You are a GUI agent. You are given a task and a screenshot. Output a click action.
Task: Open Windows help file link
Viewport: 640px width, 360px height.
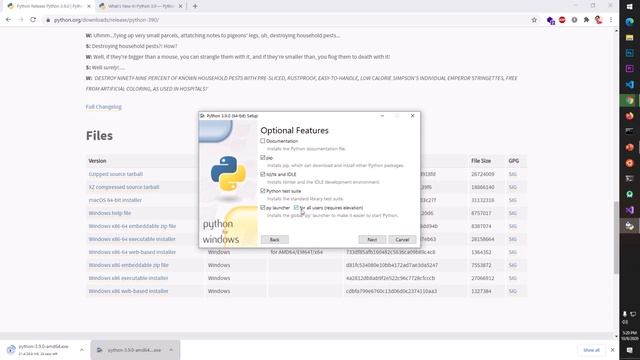110,213
